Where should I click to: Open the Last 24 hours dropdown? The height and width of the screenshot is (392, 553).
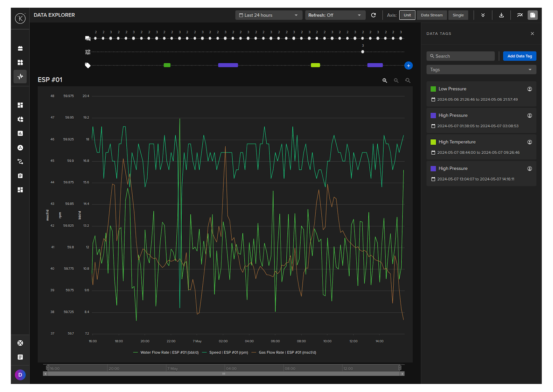(268, 15)
